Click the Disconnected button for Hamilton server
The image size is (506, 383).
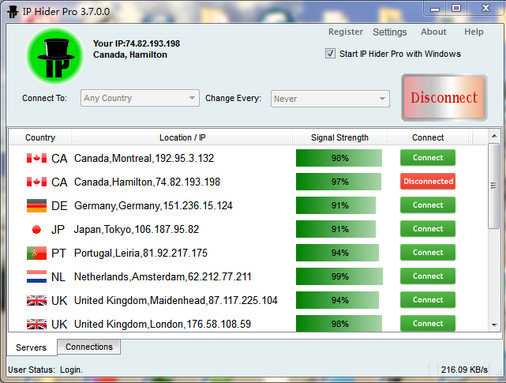pos(428,181)
